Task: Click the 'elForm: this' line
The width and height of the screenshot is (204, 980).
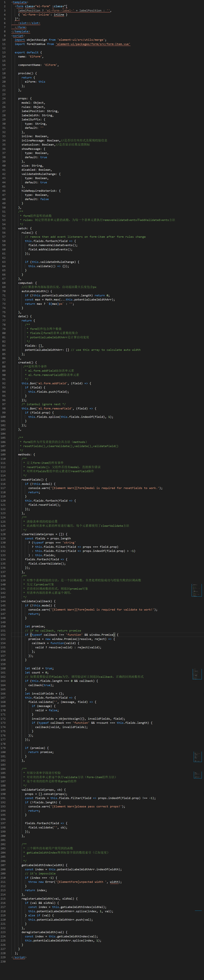Action: tap(35, 82)
